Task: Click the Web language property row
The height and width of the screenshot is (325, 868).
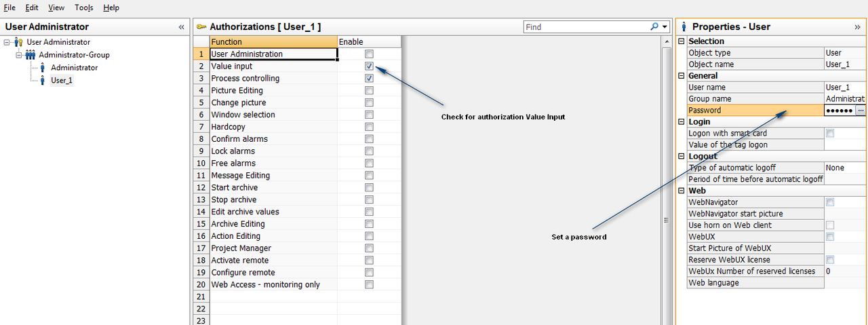Action: tap(776, 283)
